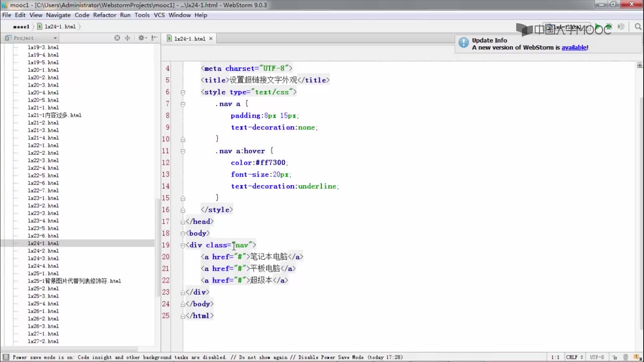Click the fold end marker on line 15
Viewport: 644px width, 362px height.
tap(183, 198)
